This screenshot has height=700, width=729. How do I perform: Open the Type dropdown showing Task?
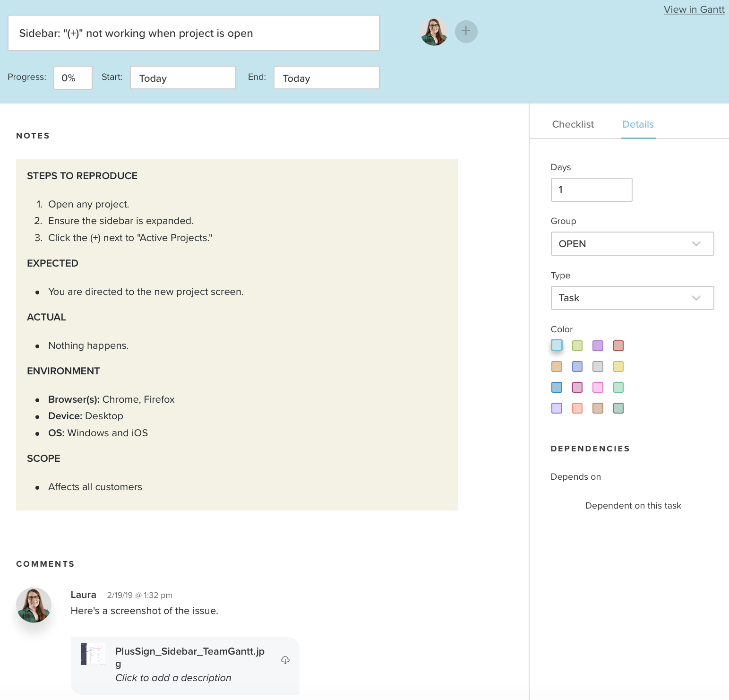pos(632,298)
